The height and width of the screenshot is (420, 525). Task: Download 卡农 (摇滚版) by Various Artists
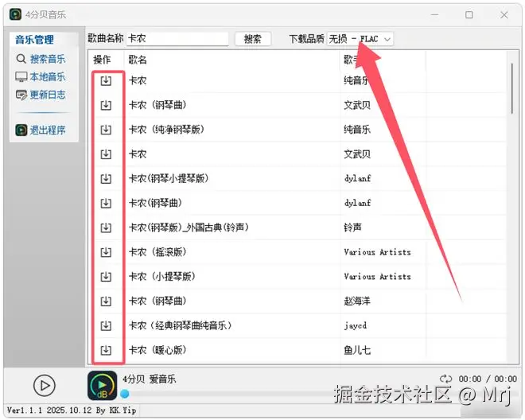[106, 252]
